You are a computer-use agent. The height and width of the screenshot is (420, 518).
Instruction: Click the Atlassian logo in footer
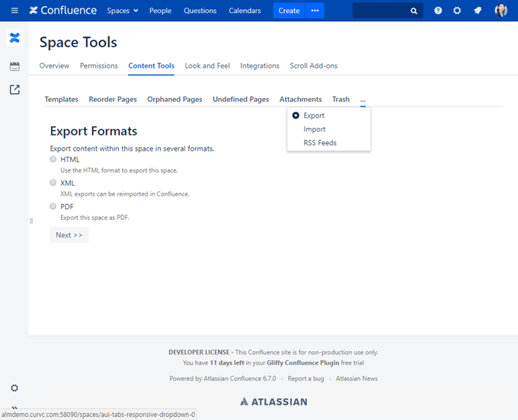click(x=273, y=402)
